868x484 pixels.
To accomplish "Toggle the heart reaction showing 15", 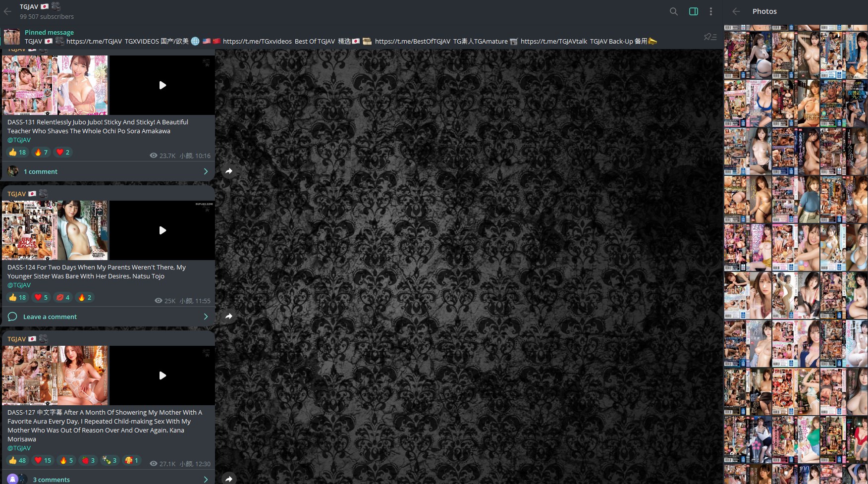I will pyautogui.click(x=43, y=460).
